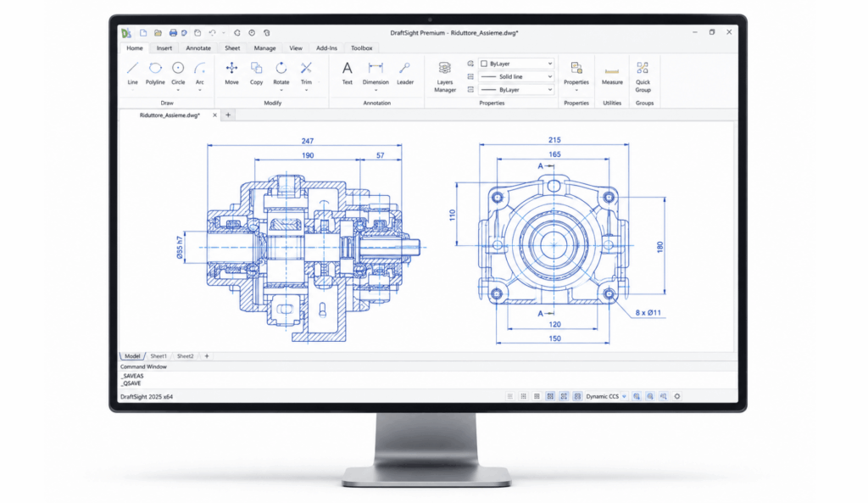Switch to the Sheet1 layout tab
868x503 pixels.
pos(159,356)
